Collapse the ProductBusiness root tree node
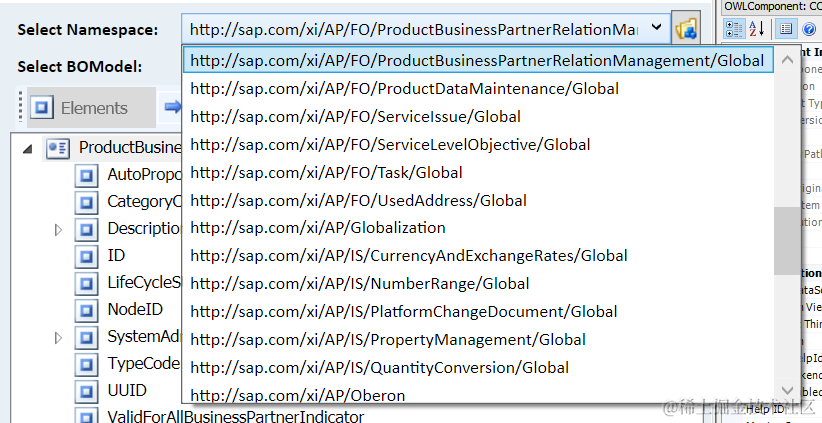Viewport: 822px width, 423px height. (27, 149)
